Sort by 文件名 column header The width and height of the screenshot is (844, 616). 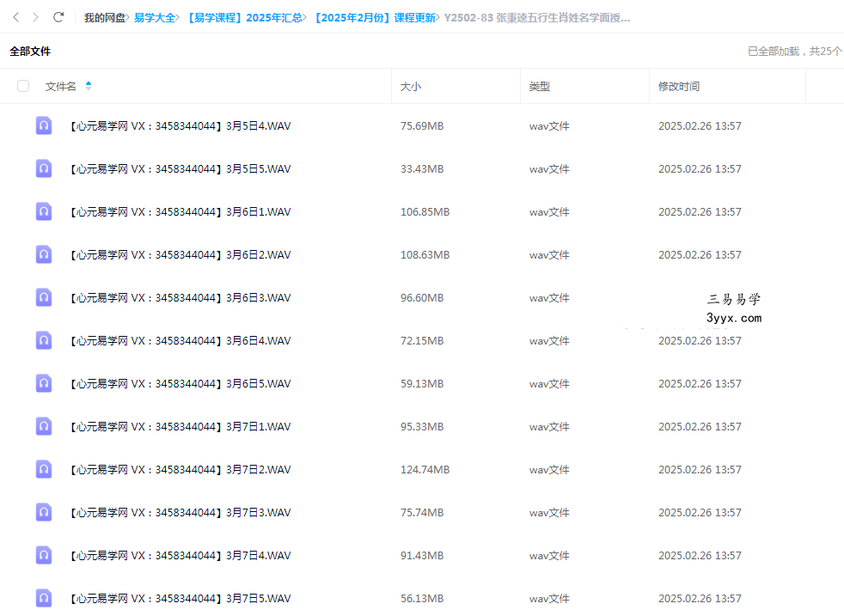coord(60,87)
